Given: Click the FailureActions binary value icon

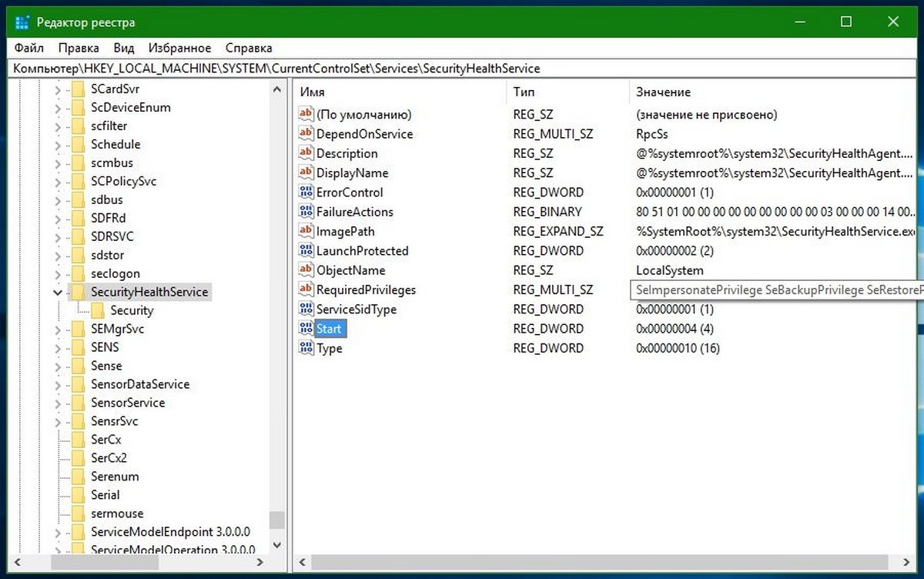Looking at the screenshot, I should [x=306, y=212].
